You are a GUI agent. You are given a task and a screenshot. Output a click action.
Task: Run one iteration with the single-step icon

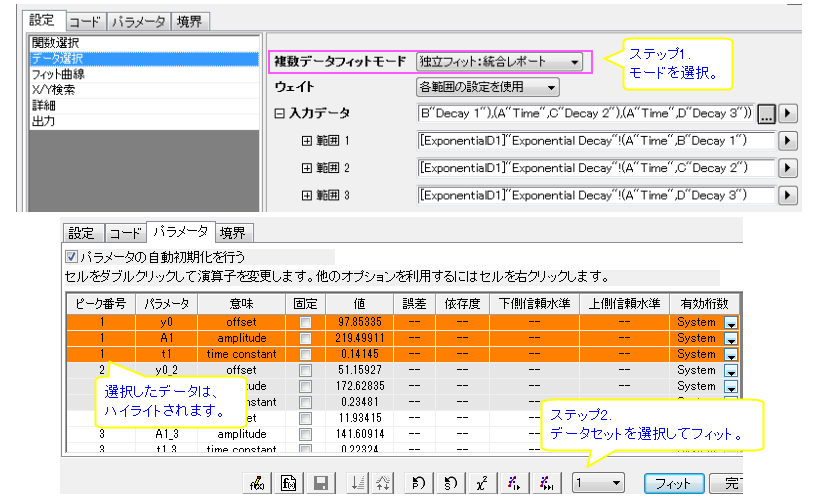tap(514, 483)
